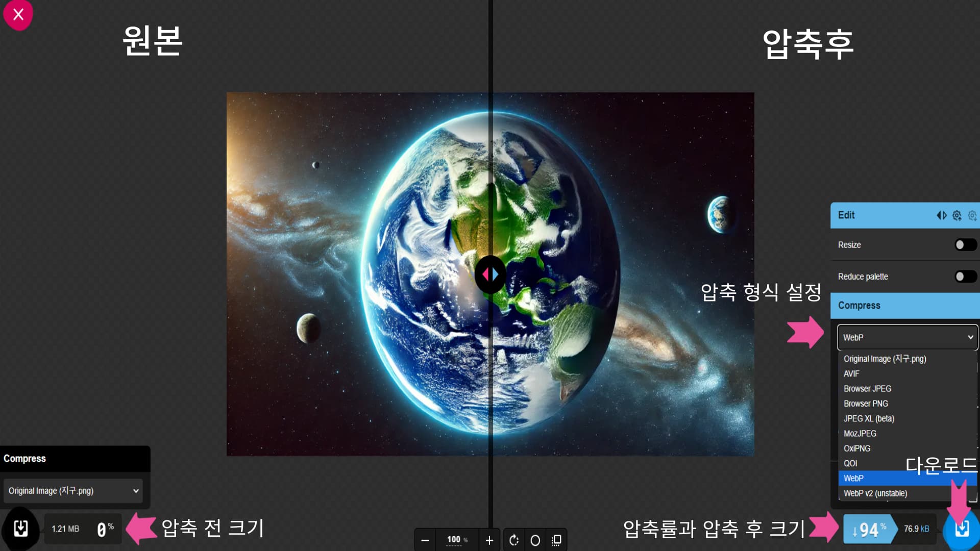Fit the image to the viewport
The height and width of the screenshot is (551, 980).
[x=557, y=539]
